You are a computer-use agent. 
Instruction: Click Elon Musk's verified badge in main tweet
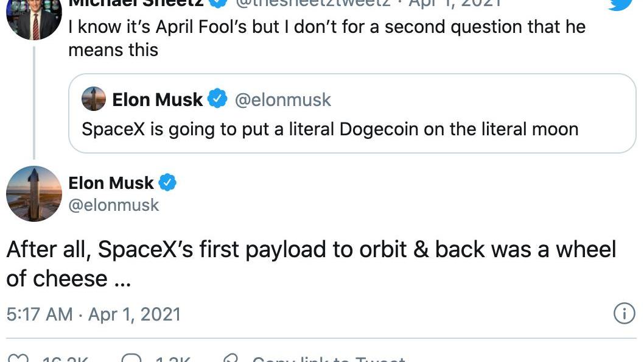click(x=167, y=182)
